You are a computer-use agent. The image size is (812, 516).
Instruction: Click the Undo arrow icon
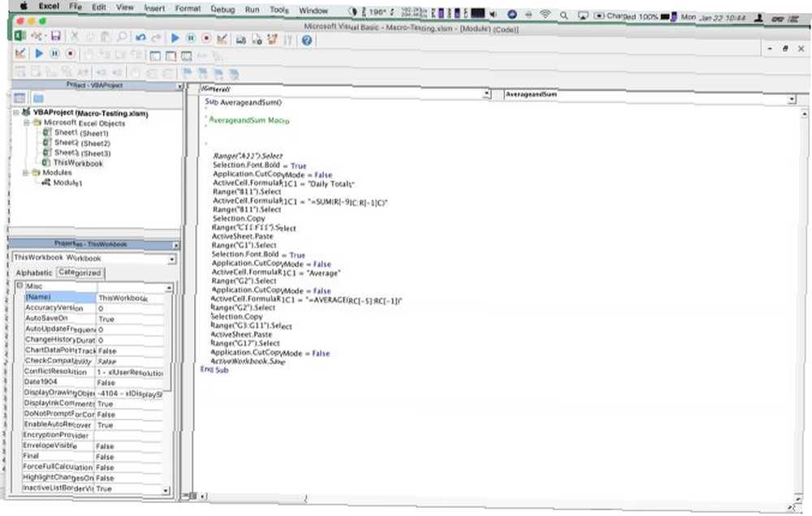[x=140, y=38]
